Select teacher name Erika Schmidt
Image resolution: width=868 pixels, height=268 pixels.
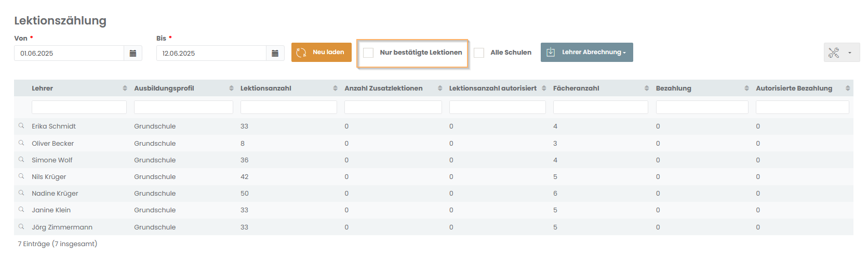tap(54, 126)
